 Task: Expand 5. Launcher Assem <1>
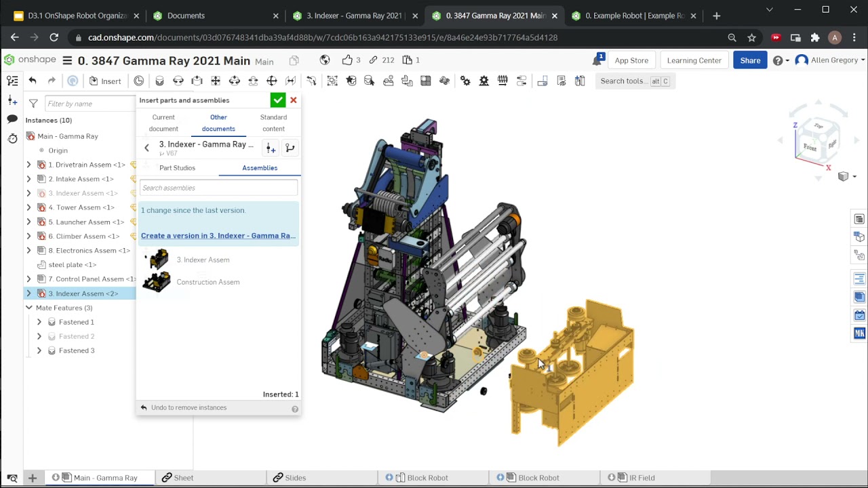point(29,222)
